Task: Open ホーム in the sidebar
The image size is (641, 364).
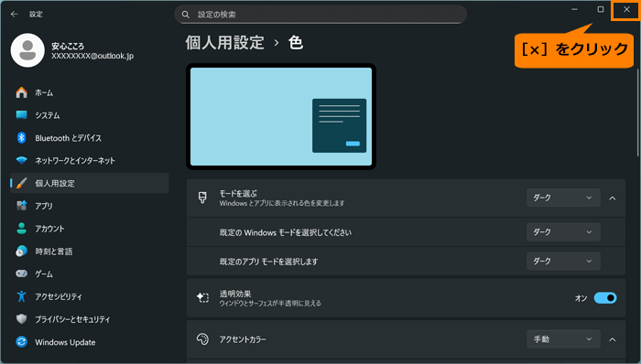Action: click(90, 92)
